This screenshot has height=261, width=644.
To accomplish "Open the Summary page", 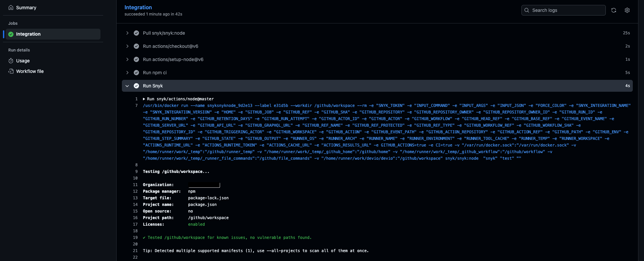I will (26, 8).
